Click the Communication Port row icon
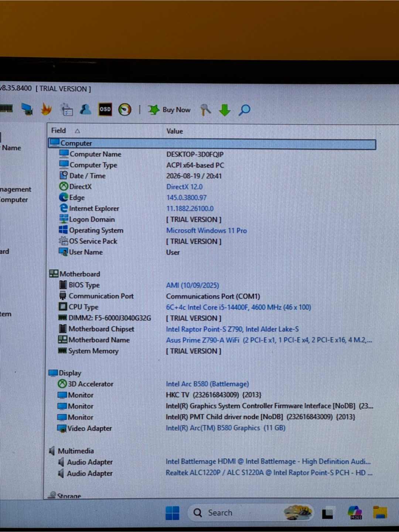 point(63,296)
